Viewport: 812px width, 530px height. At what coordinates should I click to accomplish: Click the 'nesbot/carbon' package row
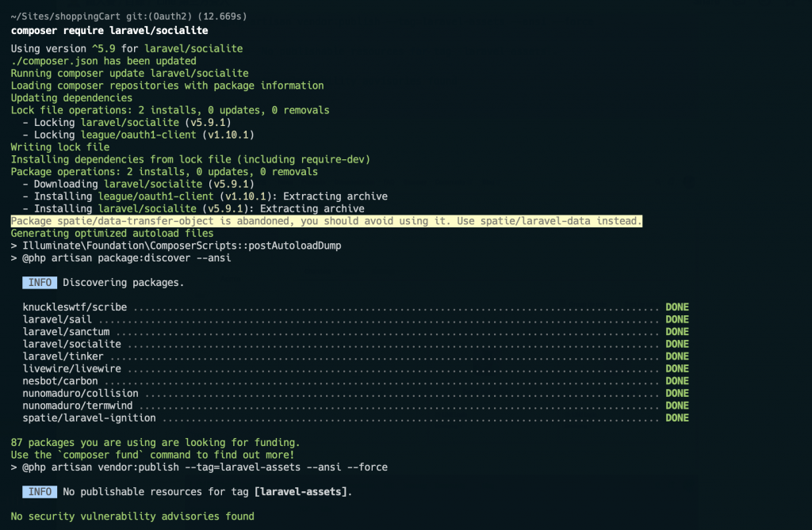355,381
